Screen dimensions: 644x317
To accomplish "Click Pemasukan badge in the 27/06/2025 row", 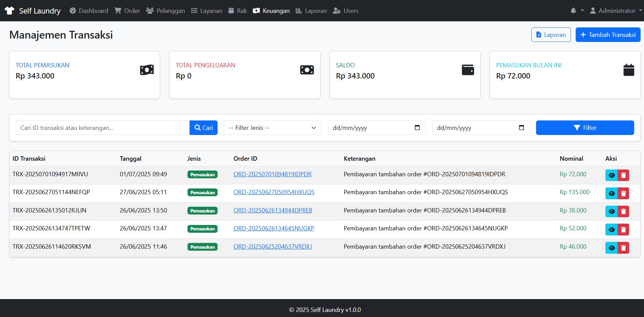I will 202,193.
